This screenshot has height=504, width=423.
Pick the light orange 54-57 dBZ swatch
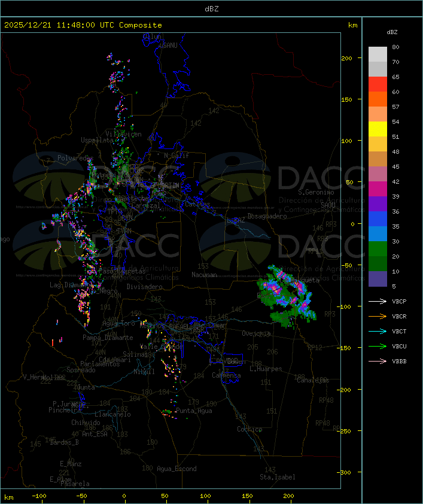(x=378, y=114)
